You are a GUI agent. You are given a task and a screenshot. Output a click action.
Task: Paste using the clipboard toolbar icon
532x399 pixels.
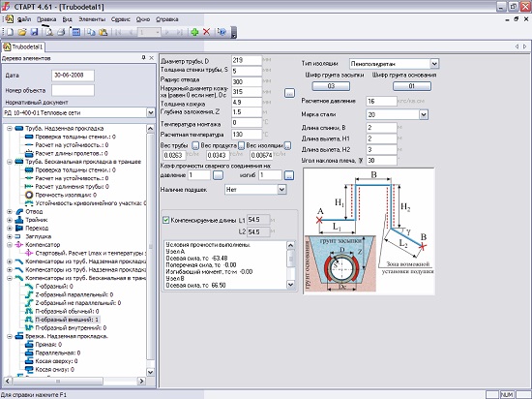pos(103,32)
